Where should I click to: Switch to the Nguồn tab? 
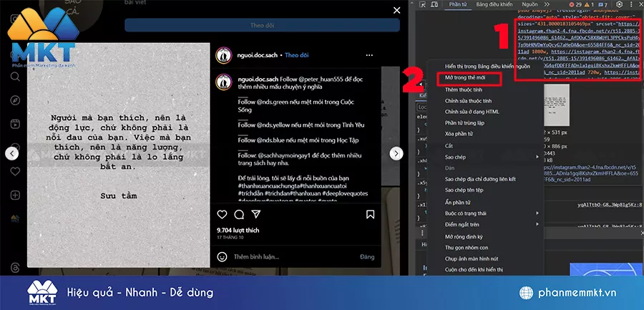[530, 4]
